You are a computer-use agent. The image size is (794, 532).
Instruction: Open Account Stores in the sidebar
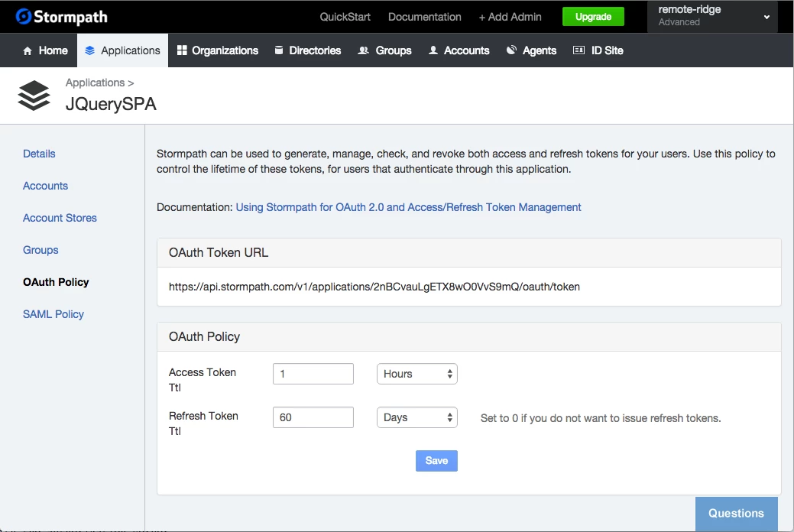60,218
